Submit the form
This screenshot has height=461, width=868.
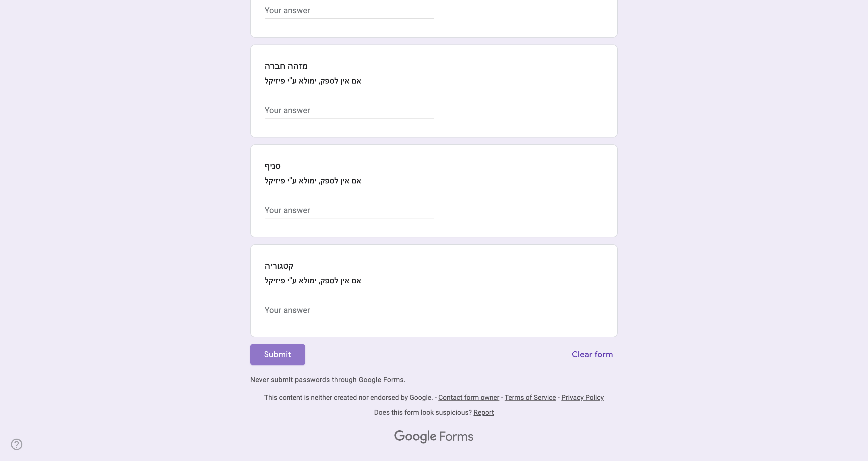277,354
